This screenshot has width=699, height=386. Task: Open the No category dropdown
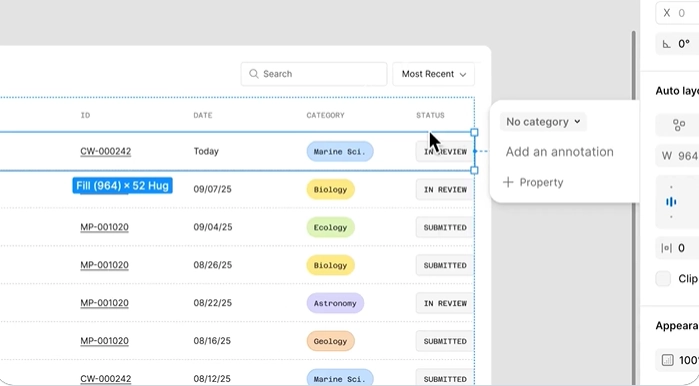pyautogui.click(x=543, y=122)
